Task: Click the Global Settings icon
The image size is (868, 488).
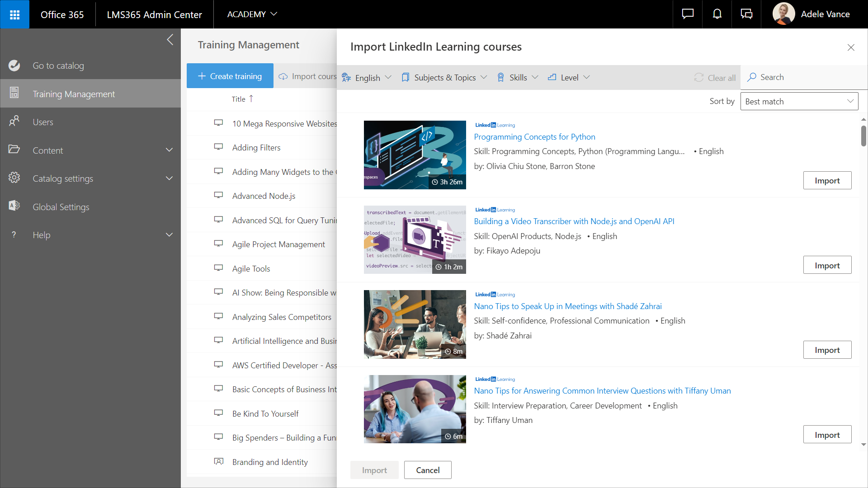Action: [x=14, y=206]
